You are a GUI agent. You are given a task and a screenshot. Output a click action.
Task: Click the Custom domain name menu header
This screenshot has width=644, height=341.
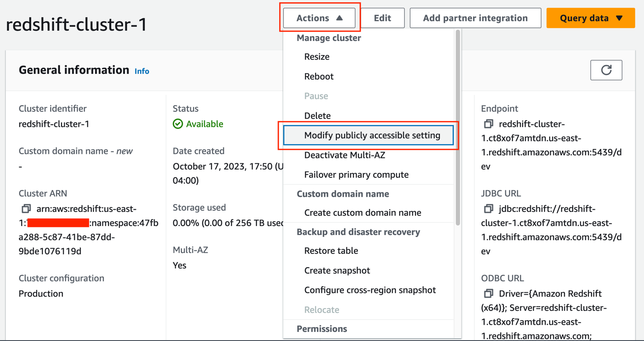click(x=343, y=194)
